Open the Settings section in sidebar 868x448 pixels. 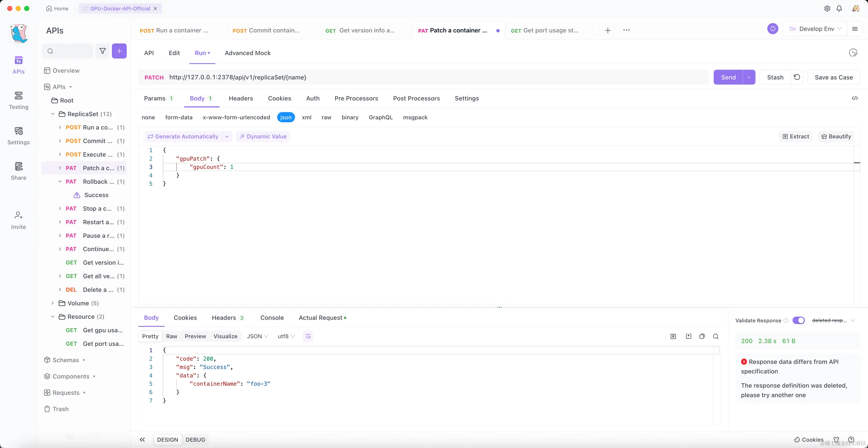tap(19, 136)
